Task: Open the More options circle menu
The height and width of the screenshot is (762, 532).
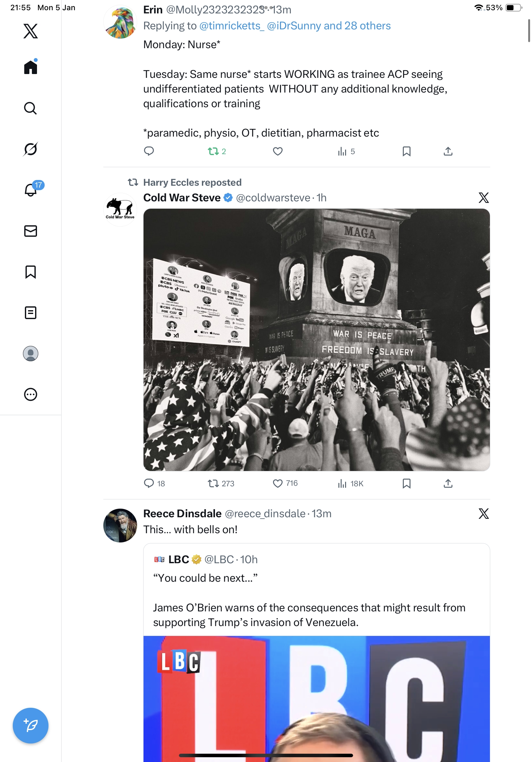Action: point(31,394)
